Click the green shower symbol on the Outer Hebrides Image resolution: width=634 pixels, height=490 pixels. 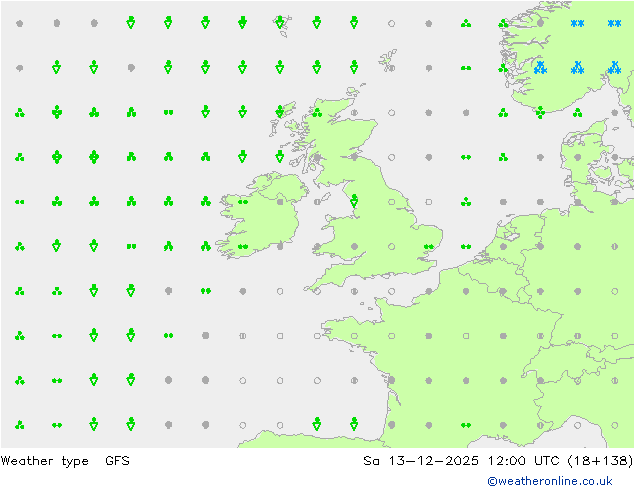[x=280, y=111]
